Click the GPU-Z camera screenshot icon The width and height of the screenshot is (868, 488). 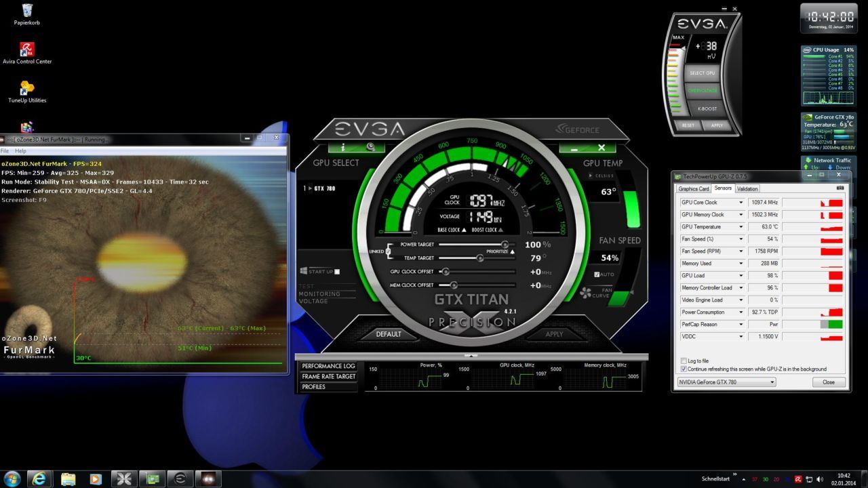840,188
